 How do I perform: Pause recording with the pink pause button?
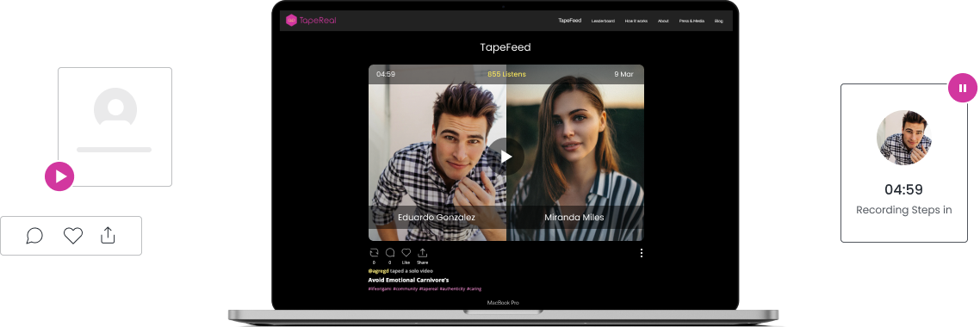tap(963, 88)
